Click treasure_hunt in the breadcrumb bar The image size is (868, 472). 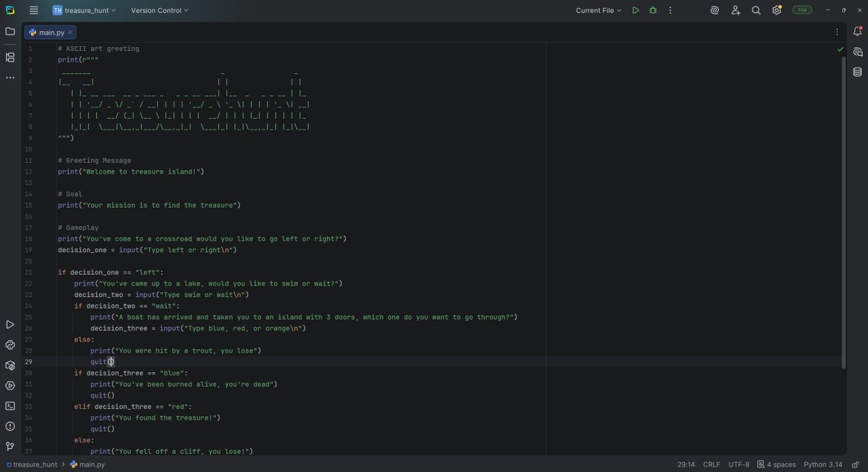pyautogui.click(x=31, y=465)
